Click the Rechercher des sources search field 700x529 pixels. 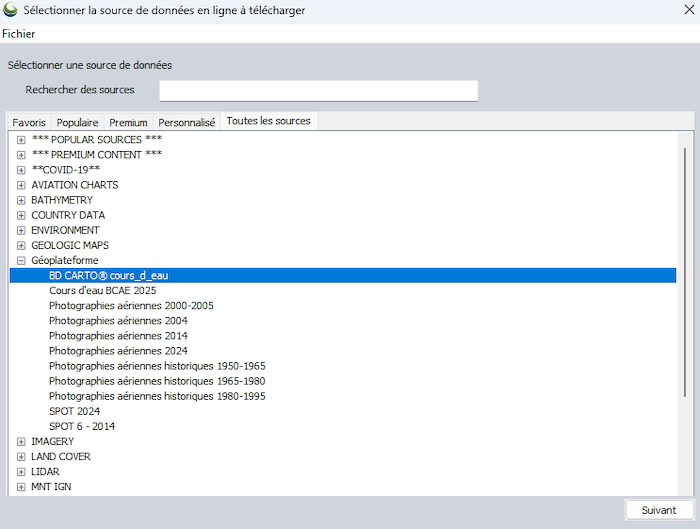point(318,91)
